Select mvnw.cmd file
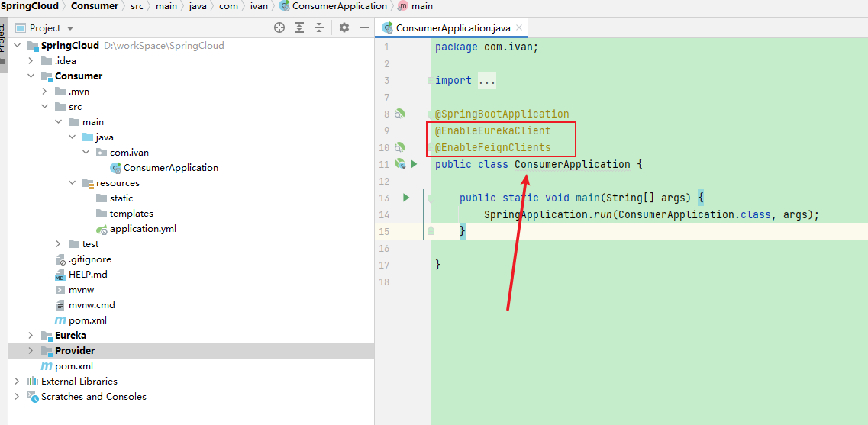The image size is (868, 425). pyautogui.click(x=92, y=305)
